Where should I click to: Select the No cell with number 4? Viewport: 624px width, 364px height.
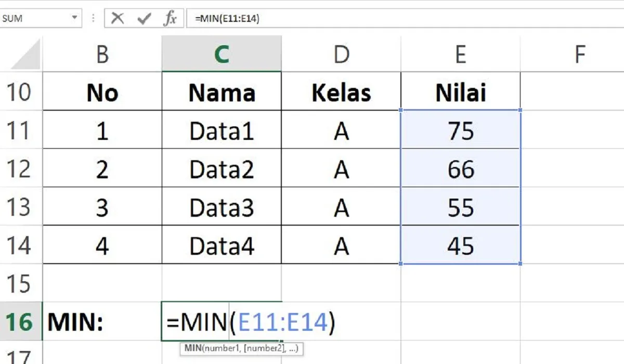pyautogui.click(x=102, y=245)
